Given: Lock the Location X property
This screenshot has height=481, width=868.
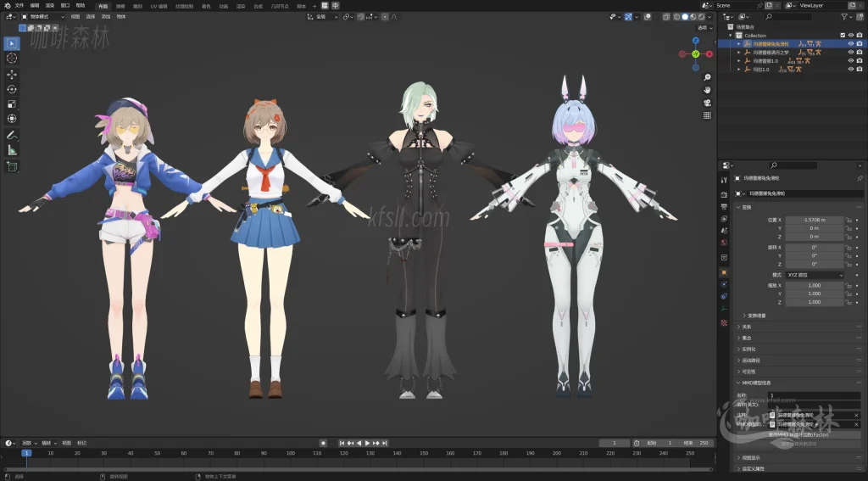Looking at the screenshot, I should [x=848, y=220].
